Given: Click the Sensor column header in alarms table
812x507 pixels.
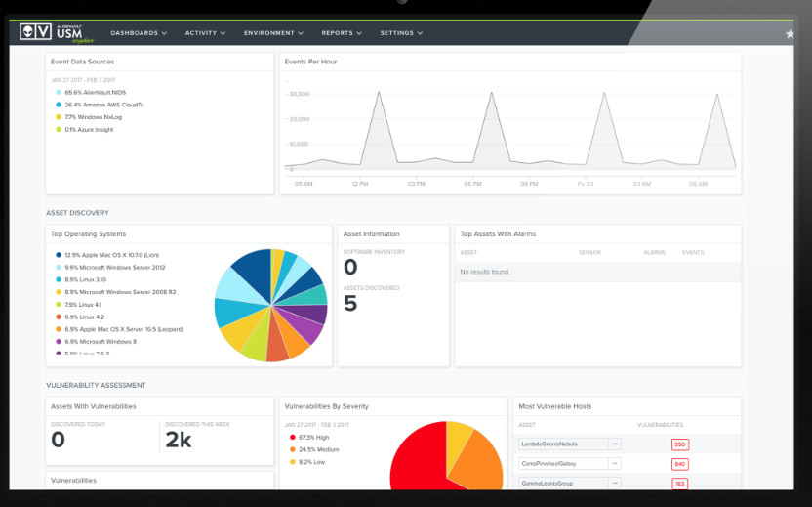Looking at the screenshot, I should [x=589, y=252].
